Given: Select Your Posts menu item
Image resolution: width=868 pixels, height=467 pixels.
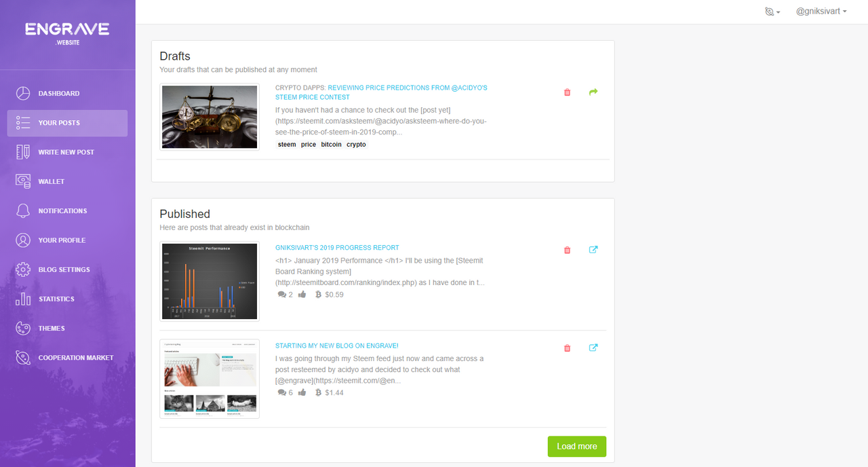Looking at the screenshot, I should pos(68,123).
